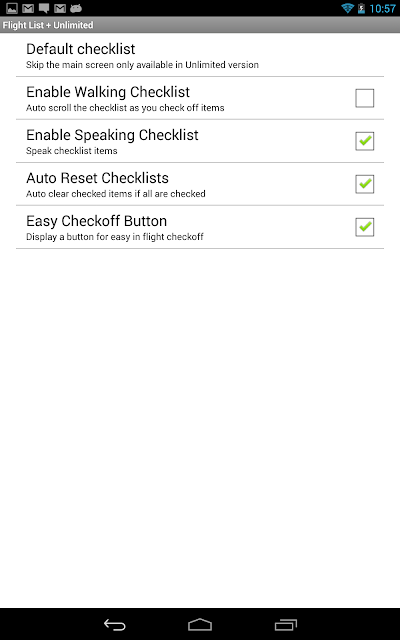Tap the battery charging icon
Image resolution: width=400 pixels, height=640 pixels.
pyautogui.click(x=361, y=8)
